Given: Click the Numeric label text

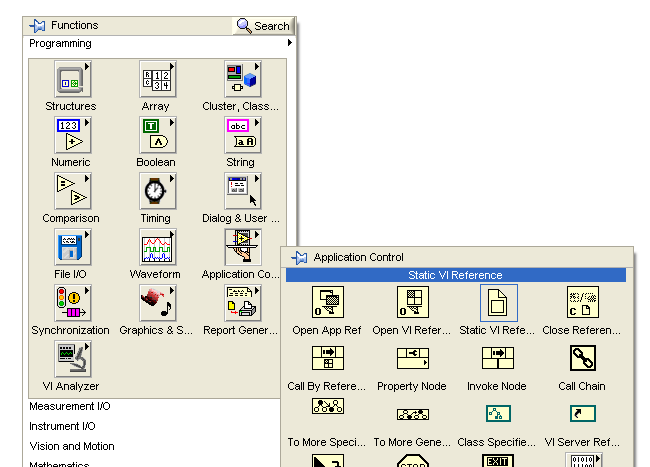Looking at the screenshot, I should click(x=70, y=162).
